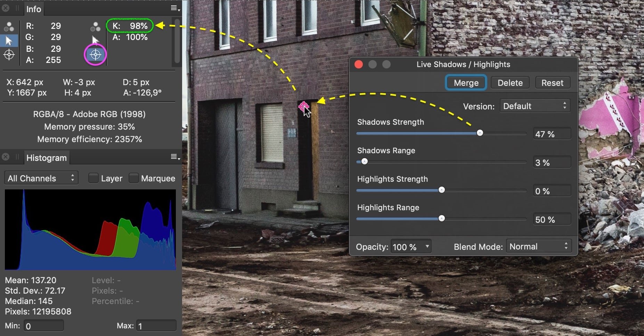This screenshot has width=644, height=336.
Task: Click the Shadows Strength 47 % value field
Action: 552,134
